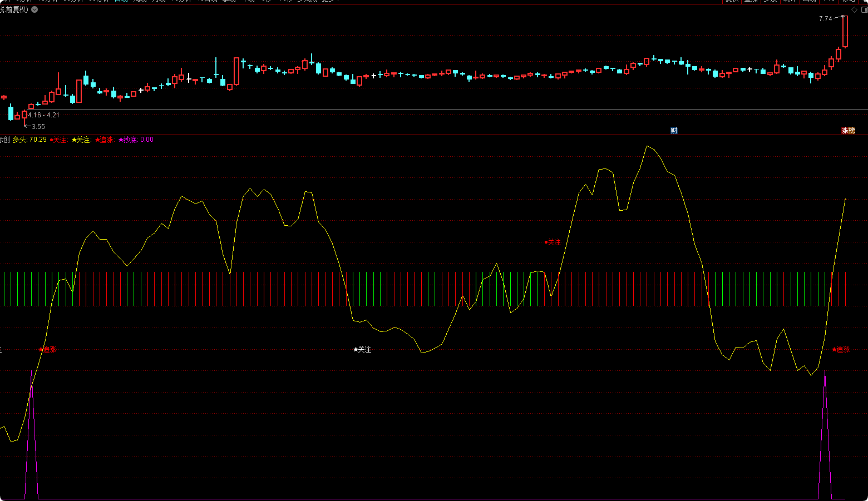Click the blue 财 marker icon
This screenshot has height=501, width=868.
point(674,131)
